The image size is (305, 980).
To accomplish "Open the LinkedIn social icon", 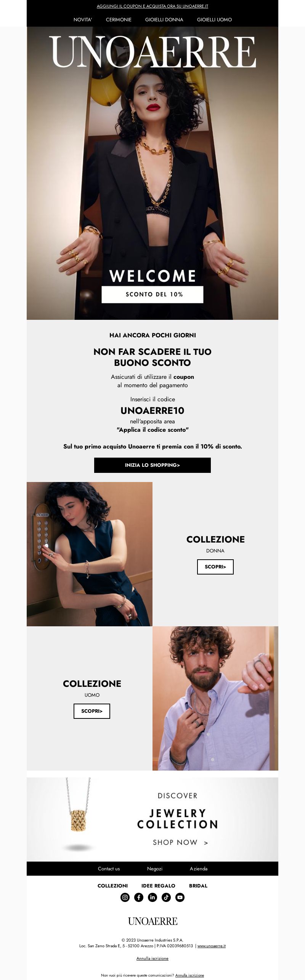I will [x=152, y=897].
